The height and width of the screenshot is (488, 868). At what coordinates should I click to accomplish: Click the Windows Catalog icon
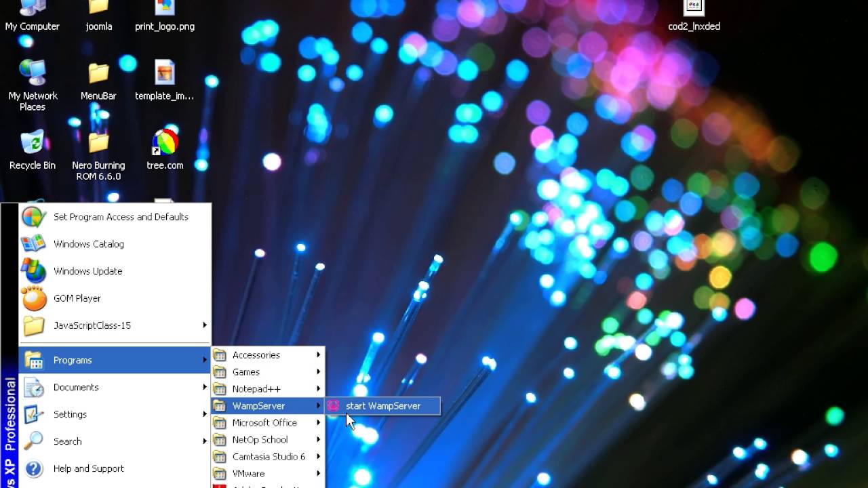point(33,244)
